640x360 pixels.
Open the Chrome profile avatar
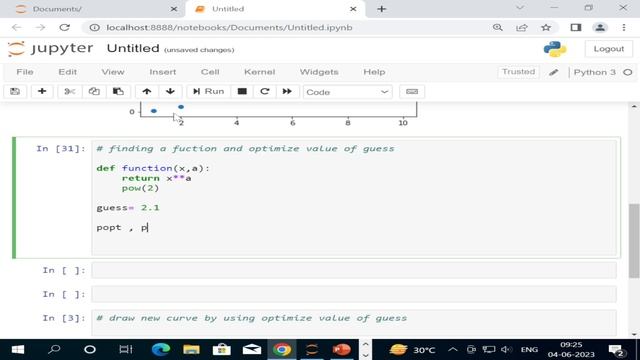[x=600, y=27]
